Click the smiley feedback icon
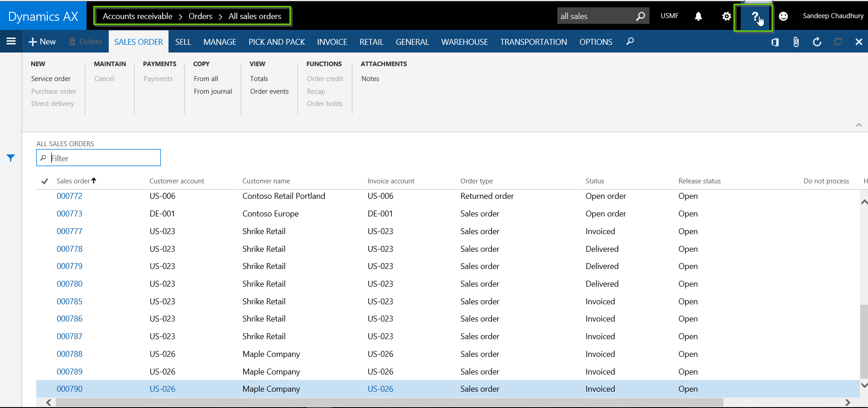 (x=783, y=16)
